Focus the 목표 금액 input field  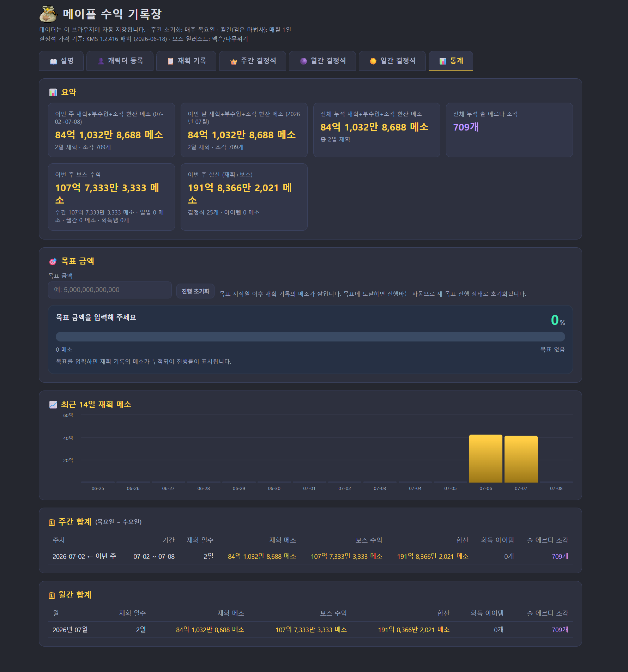(x=110, y=290)
